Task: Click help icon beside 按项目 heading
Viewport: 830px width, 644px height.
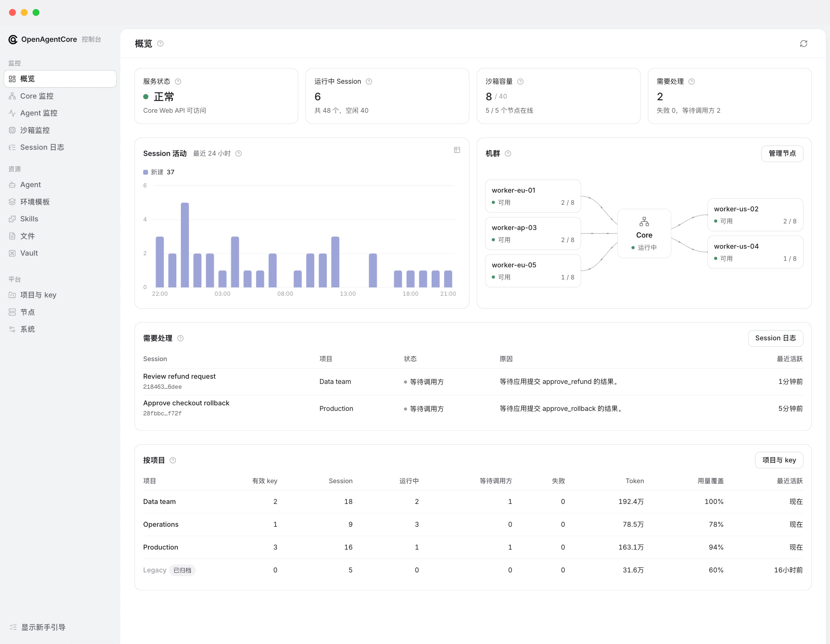Action: coord(173,460)
